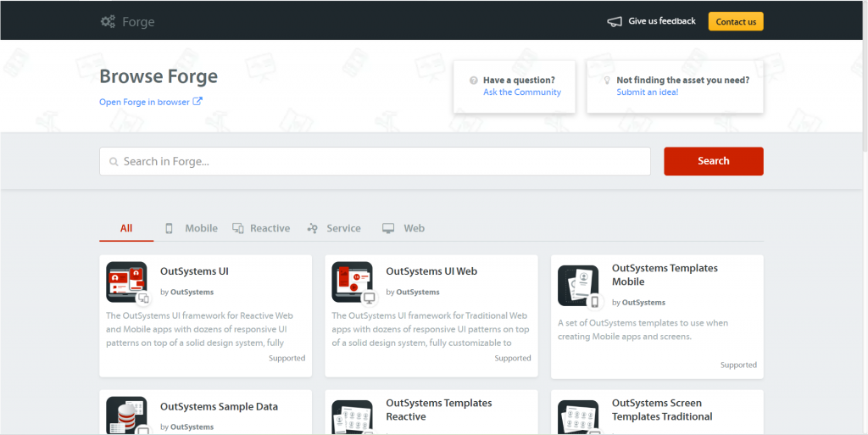The width and height of the screenshot is (868, 435).
Task: Open the Submit an idea! link
Action: point(647,92)
